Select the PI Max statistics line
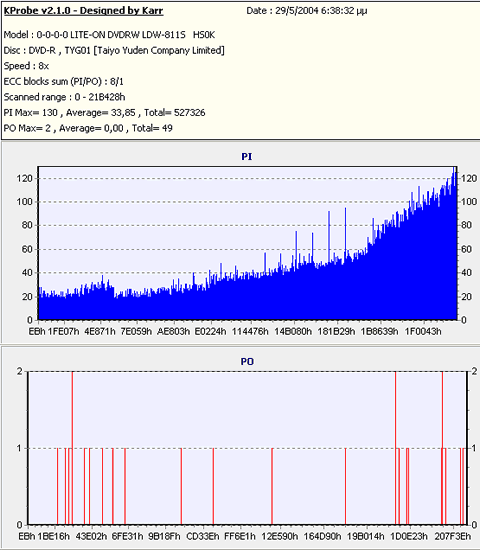Image resolution: width=480 pixels, height=550 pixels. (104, 113)
